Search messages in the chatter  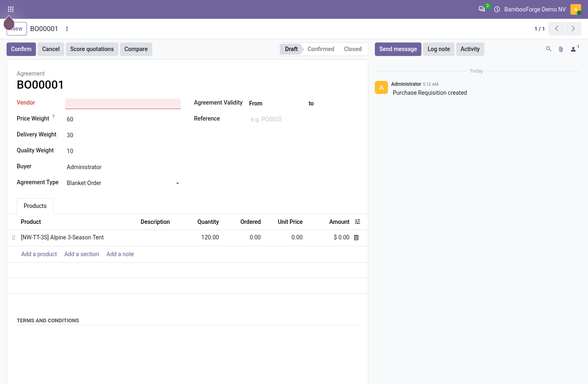pyautogui.click(x=549, y=49)
